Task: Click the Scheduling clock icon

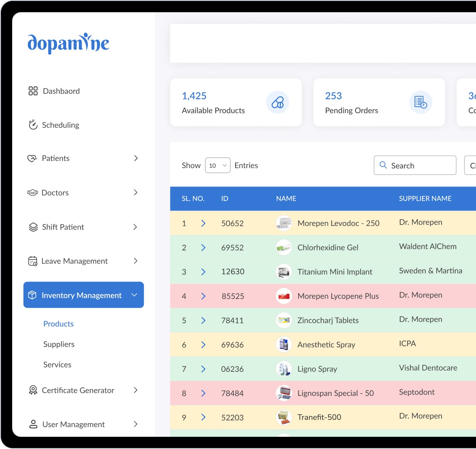Action: tap(33, 125)
